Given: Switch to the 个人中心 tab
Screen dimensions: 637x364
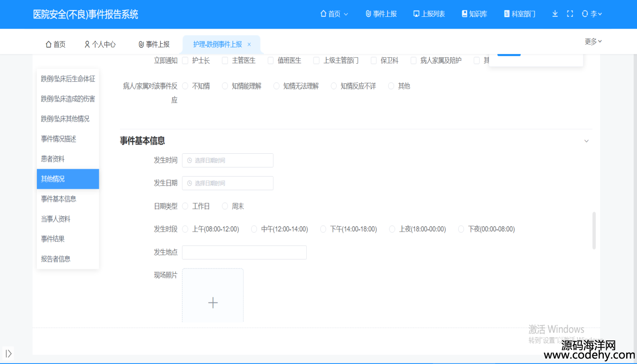Looking at the screenshot, I should coord(100,44).
